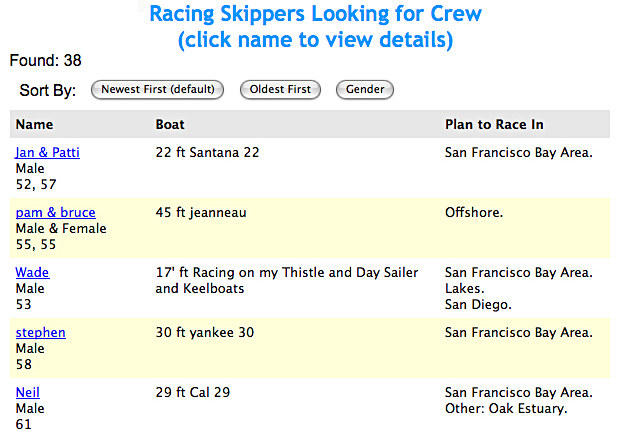Select the stephen name link
Viewport: 620px width, 432px height.
40,333
